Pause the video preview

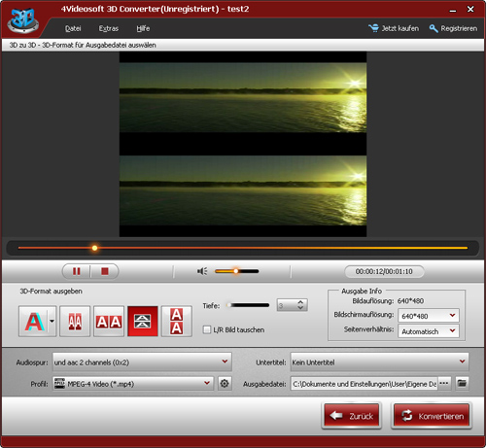(76, 271)
